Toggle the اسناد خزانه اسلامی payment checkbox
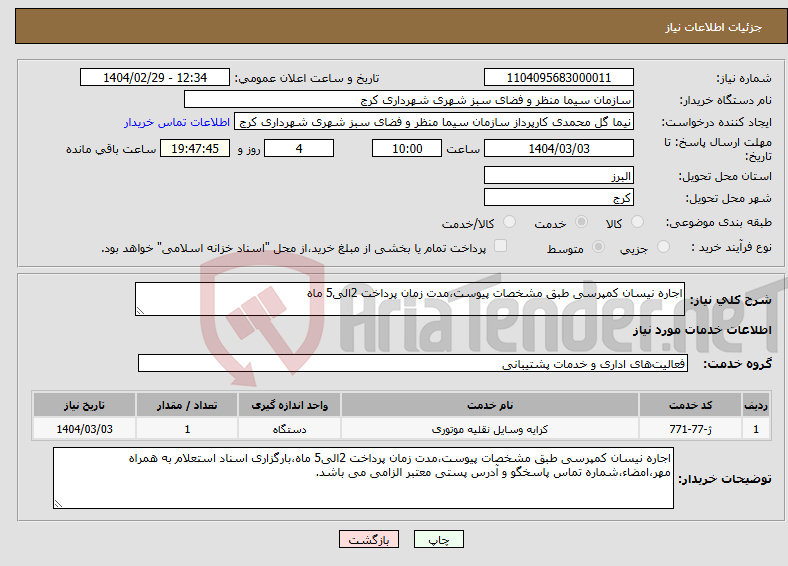The height and width of the screenshot is (566, 788). coord(501,246)
